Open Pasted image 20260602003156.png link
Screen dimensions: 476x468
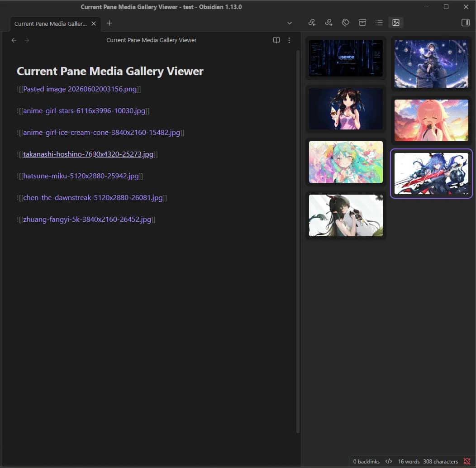pos(80,89)
